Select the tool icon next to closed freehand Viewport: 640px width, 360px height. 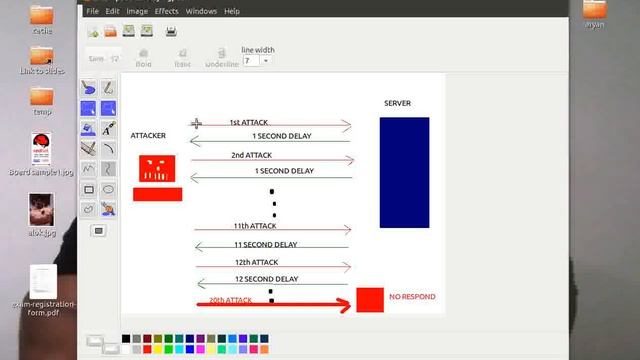point(108,209)
